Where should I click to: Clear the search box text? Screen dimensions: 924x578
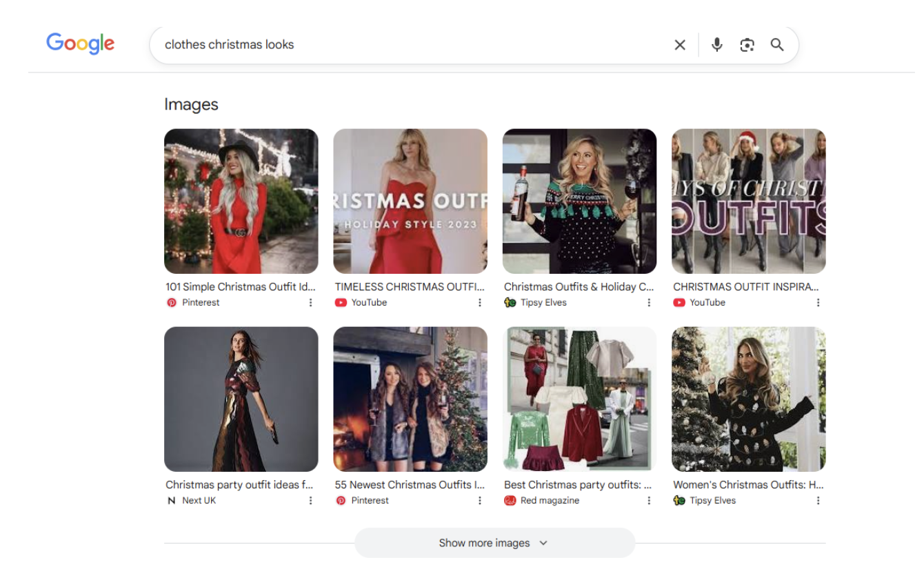tap(680, 45)
